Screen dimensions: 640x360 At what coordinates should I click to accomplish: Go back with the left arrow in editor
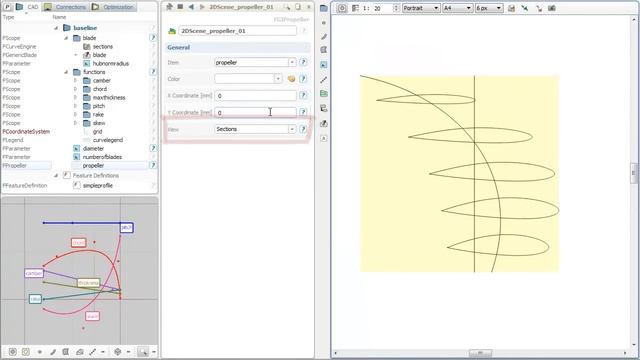click(191, 7)
